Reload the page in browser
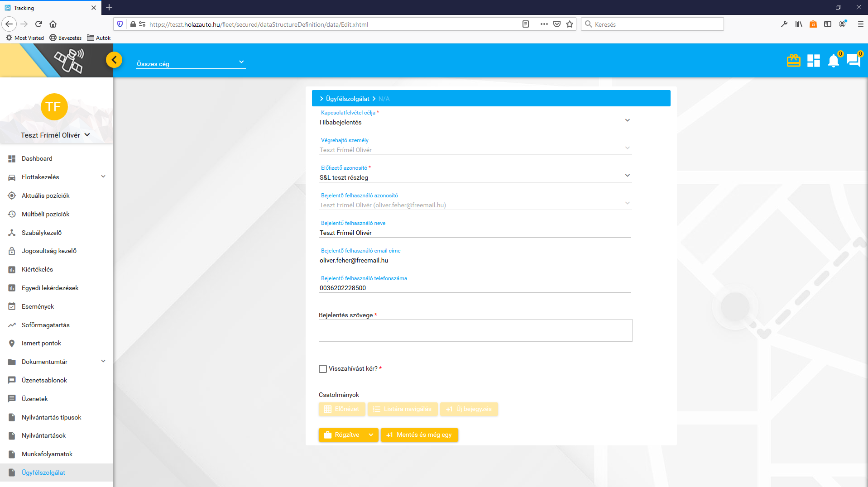This screenshot has height=487, width=868. (38, 24)
